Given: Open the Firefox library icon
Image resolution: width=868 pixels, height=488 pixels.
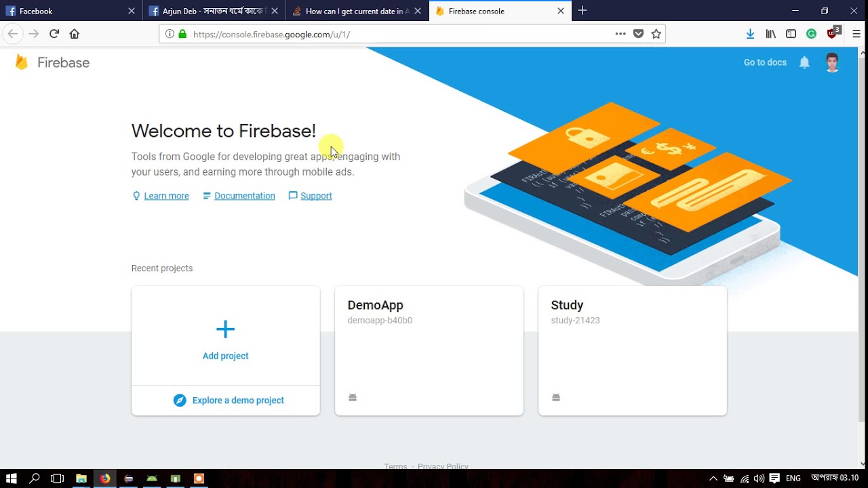Looking at the screenshot, I should pos(771,34).
